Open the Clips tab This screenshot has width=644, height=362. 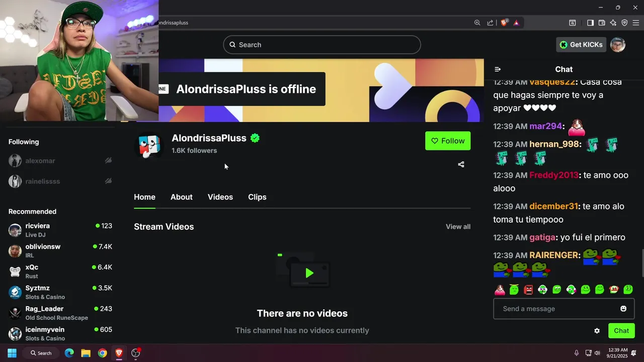(x=257, y=197)
